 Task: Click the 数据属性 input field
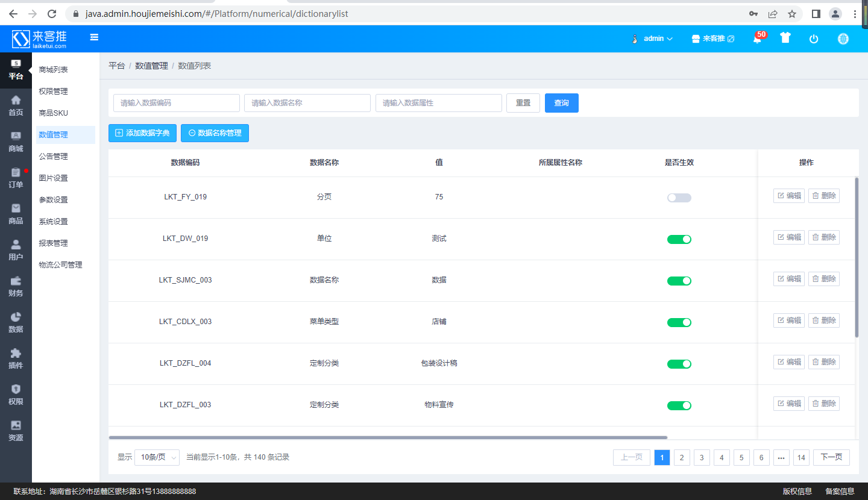439,103
